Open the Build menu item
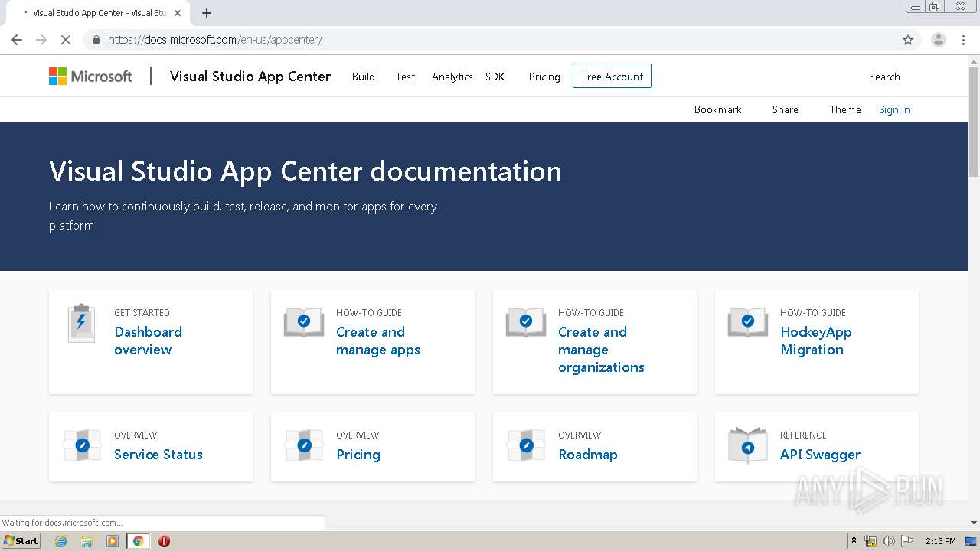 point(364,77)
